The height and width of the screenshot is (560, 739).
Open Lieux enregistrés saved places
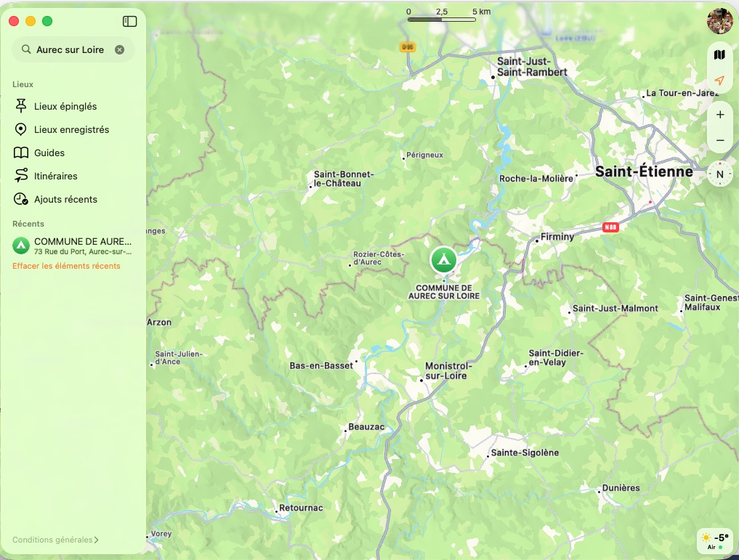point(72,129)
